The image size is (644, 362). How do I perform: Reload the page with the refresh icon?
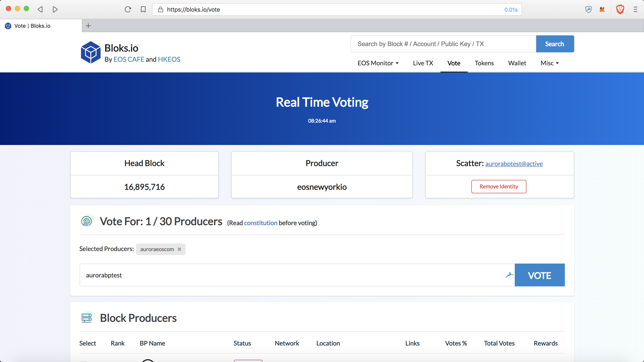[x=128, y=9]
